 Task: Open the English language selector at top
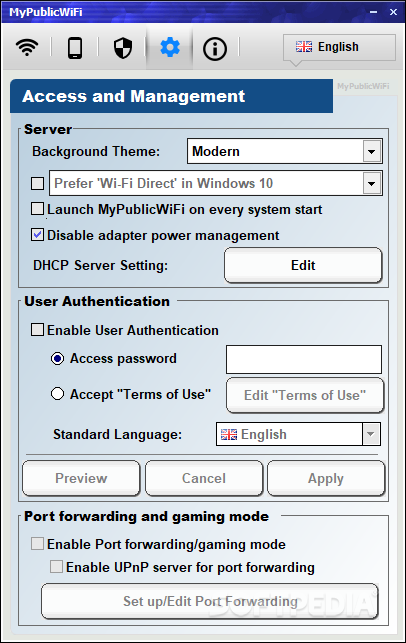coord(339,47)
